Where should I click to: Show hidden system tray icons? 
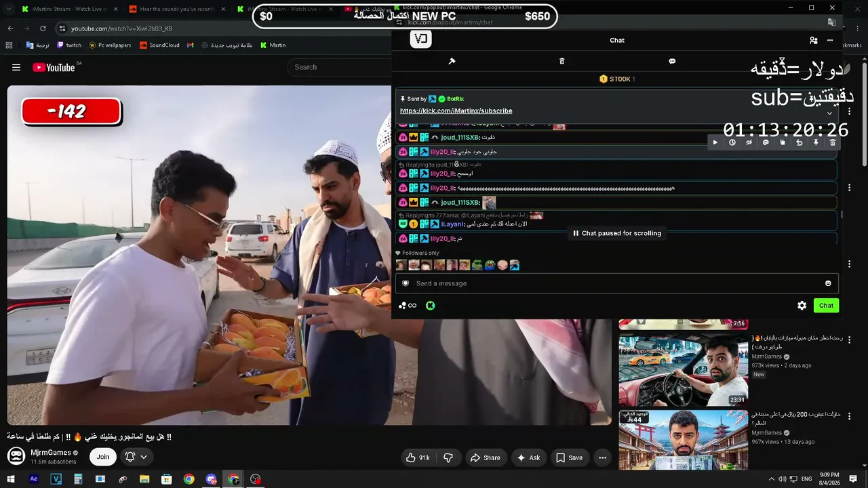[x=771, y=479]
